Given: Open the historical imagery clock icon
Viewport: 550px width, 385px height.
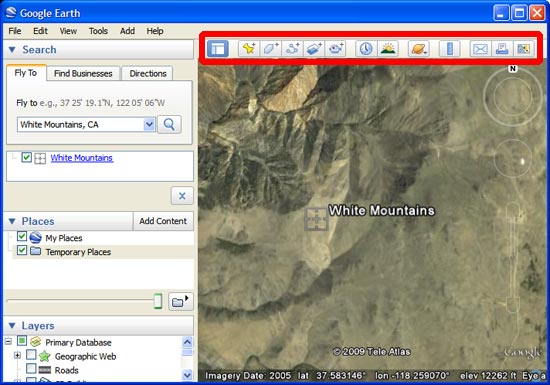Looking at the screenshot, I should coord(366,49).
